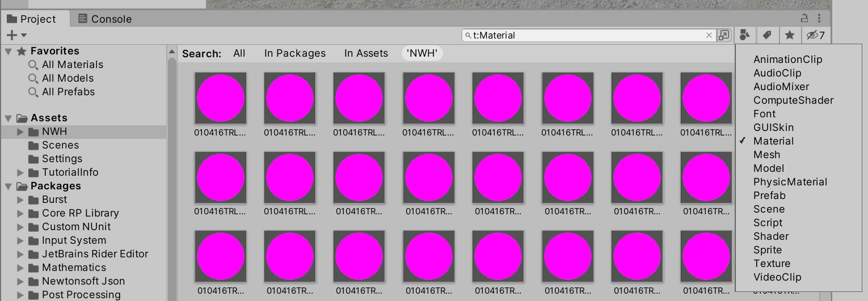Choose Shader type filter
The image size is (868, 301).
[x=771, y=236]
